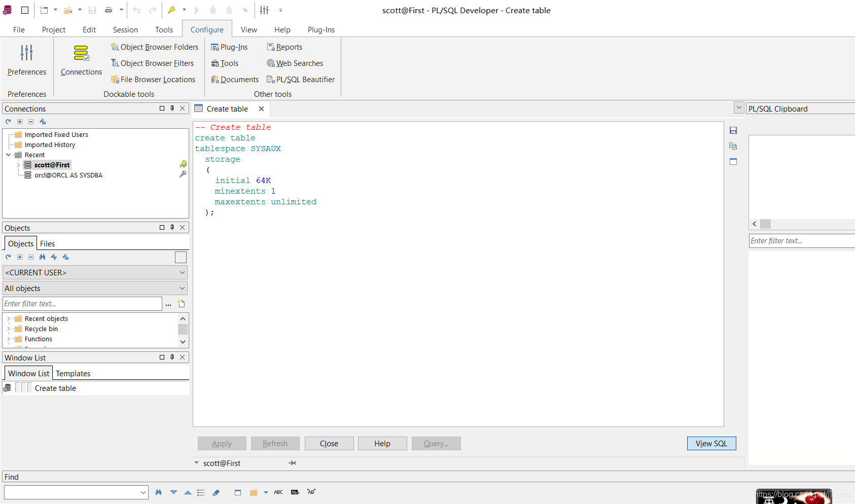Click the search-results list icon in Find bar
Image resolution: width=855 pixels, height=504 pixels.
click(201, 492)
